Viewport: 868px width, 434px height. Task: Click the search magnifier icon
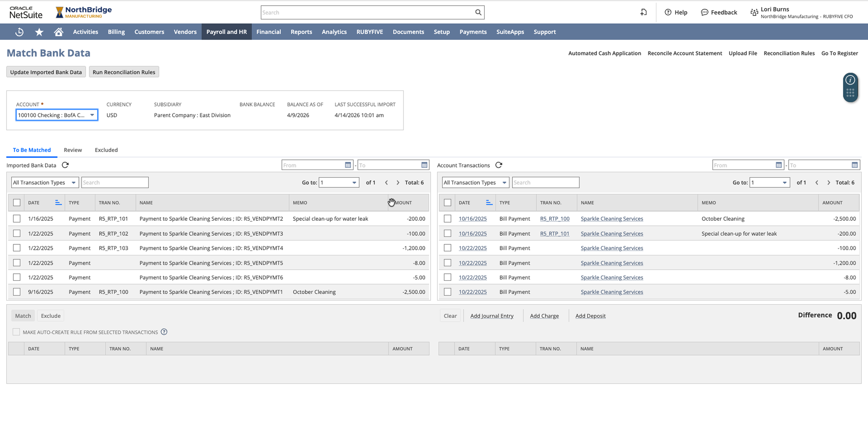coord(478,12)
